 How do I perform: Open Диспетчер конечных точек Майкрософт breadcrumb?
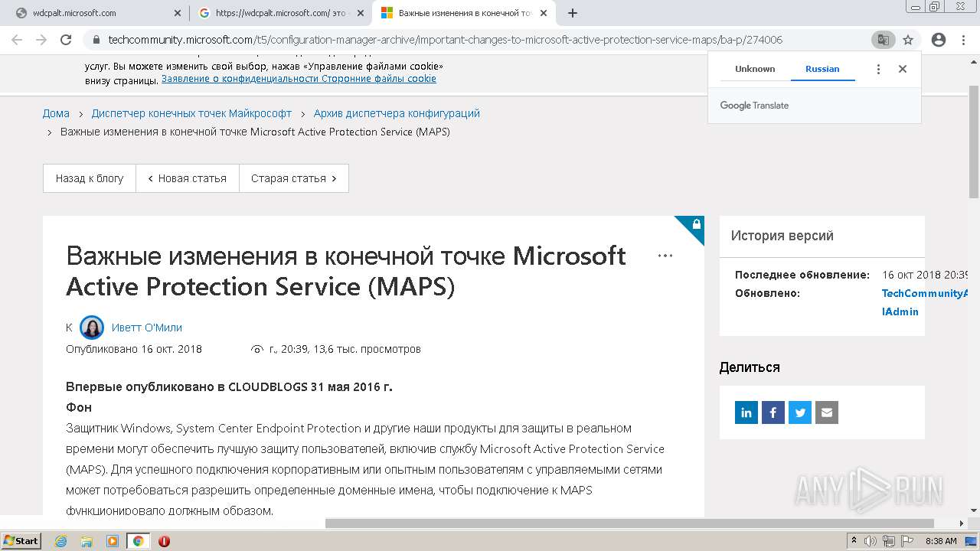point(191,113)
